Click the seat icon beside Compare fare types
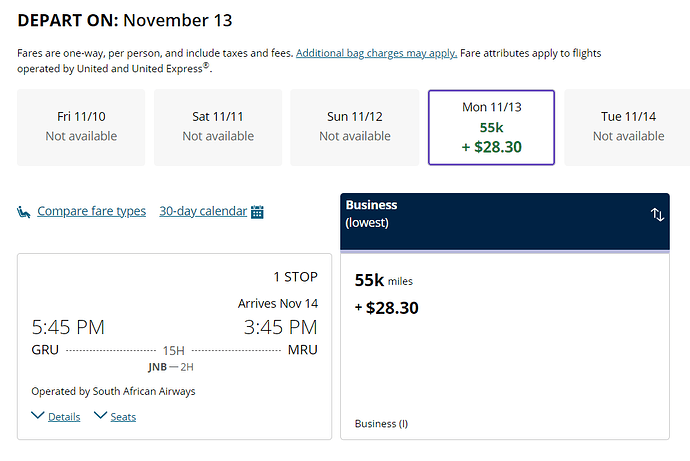Image resolution: width=690 pixels, height=461 pixels. tap(23, 212)
